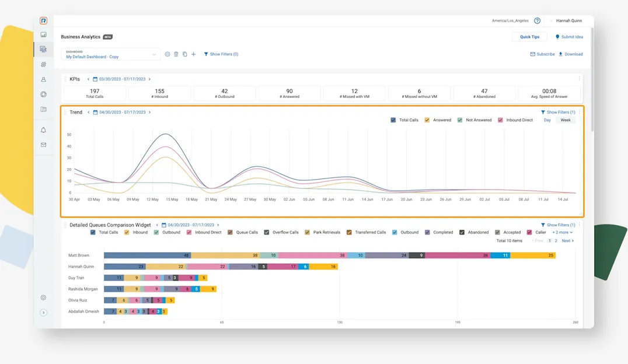
Task: Open the help question mark icon
Action: pos(537,20)
